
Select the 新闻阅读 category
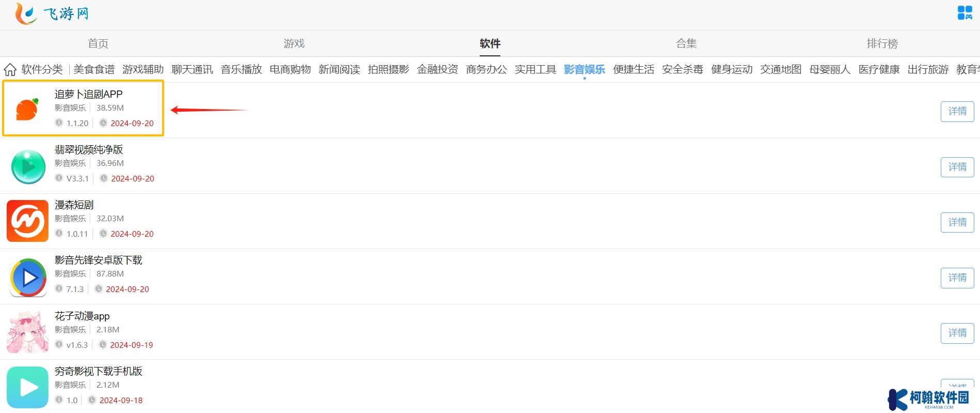coord(339,69)
